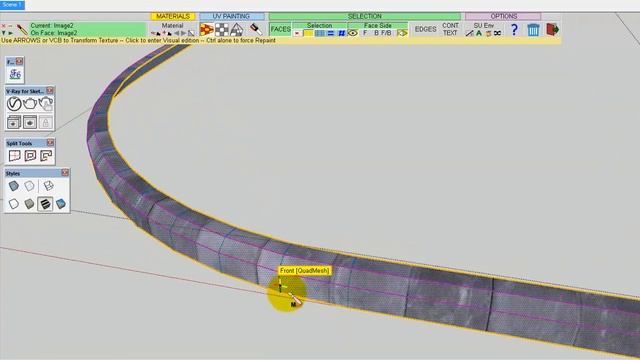Select the first Split Tools icon
The height and width of the screenshot is (360, 640).
pyautogui.click(x=14, y=156)
